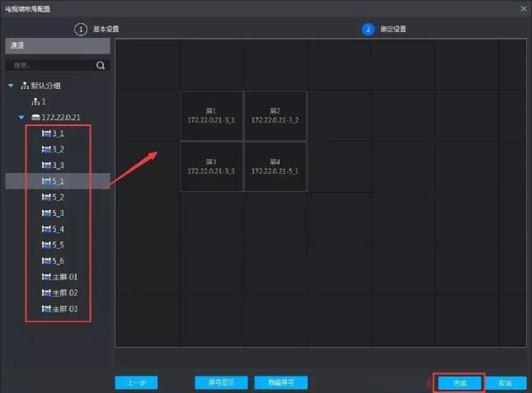Select the 5_5 channel label
Viewport: 532px width, 393px height.
tap(58, 245)
